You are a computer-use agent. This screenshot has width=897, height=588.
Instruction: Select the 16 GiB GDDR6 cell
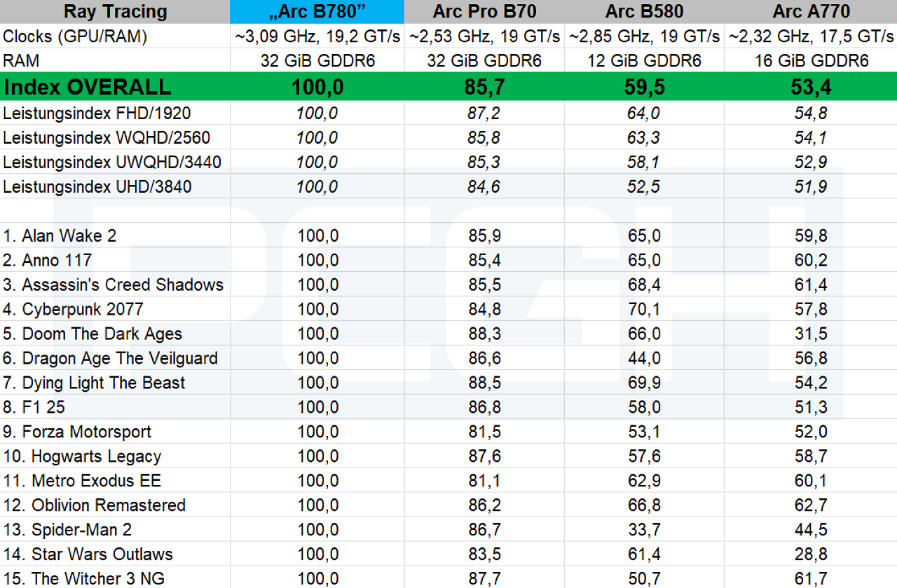[811, 61]
